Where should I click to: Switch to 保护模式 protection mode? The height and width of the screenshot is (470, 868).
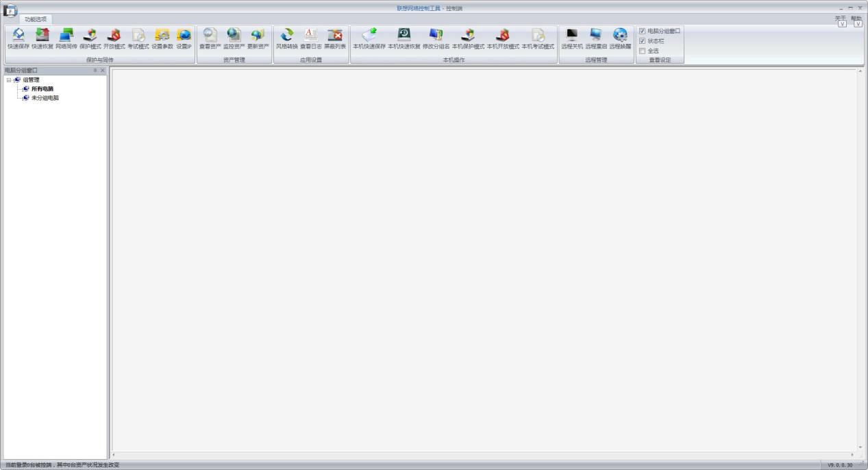90,39
